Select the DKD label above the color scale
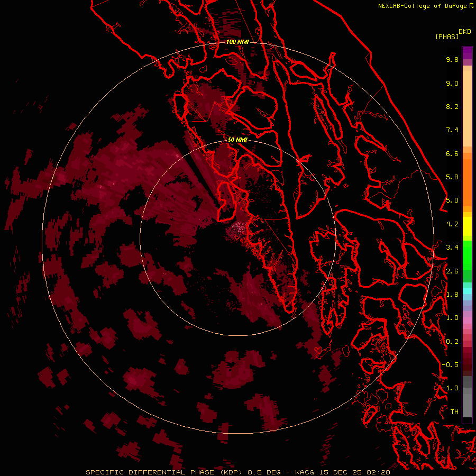 pos(464,32)
